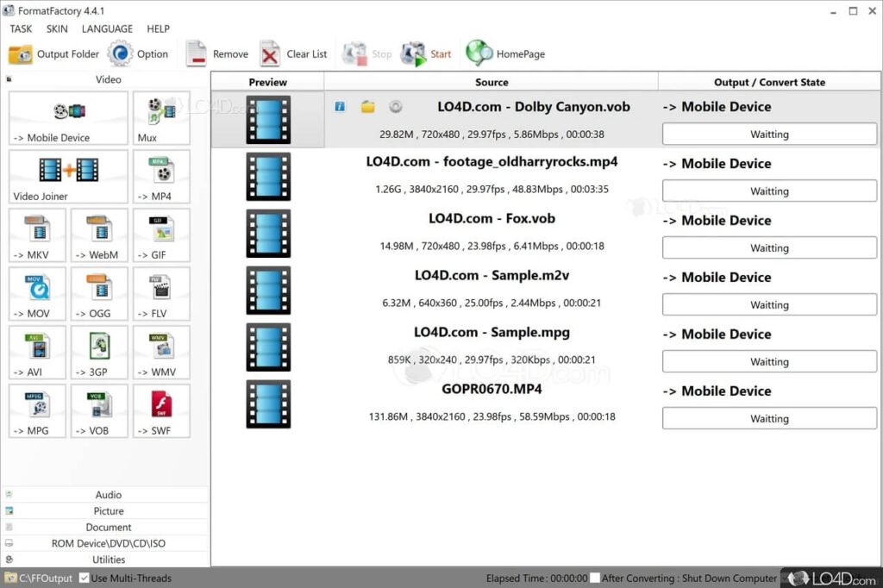Choose the -> SWF format tile
The width and height of the screenshot is (883, 588).
pos(161,411)
